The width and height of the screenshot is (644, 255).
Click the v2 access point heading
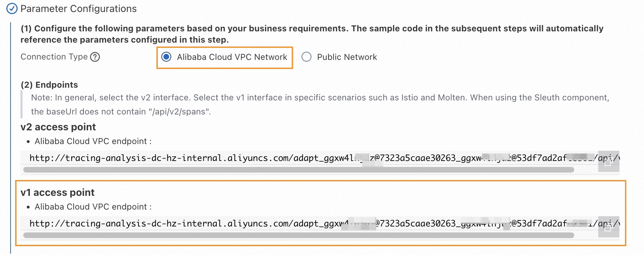coord(58,127)
